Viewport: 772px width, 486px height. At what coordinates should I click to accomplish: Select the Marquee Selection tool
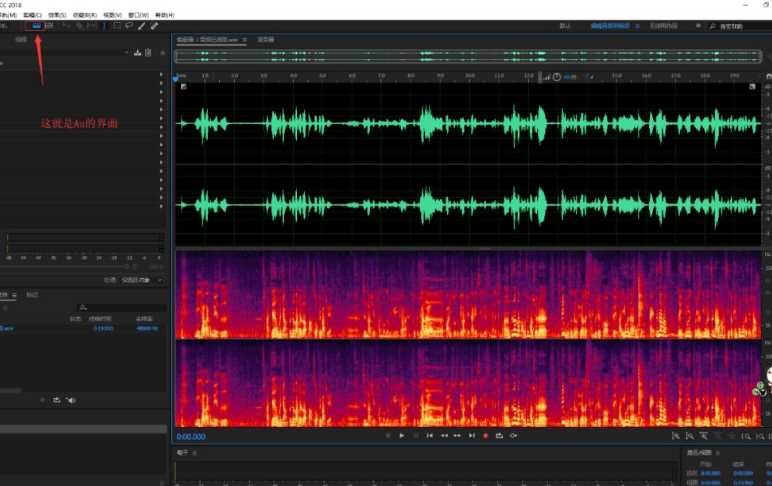[x=117, y=26]
